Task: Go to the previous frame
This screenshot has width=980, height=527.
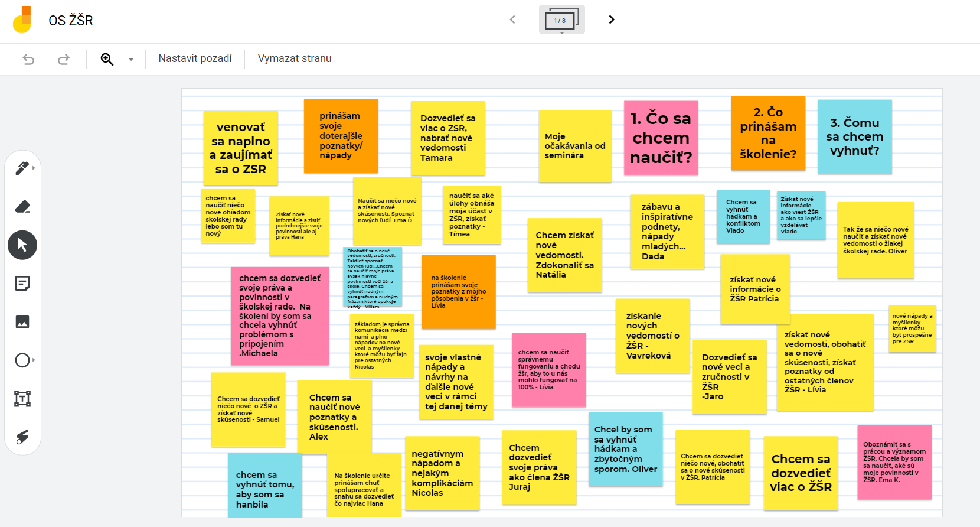Action: pos(512,19)
